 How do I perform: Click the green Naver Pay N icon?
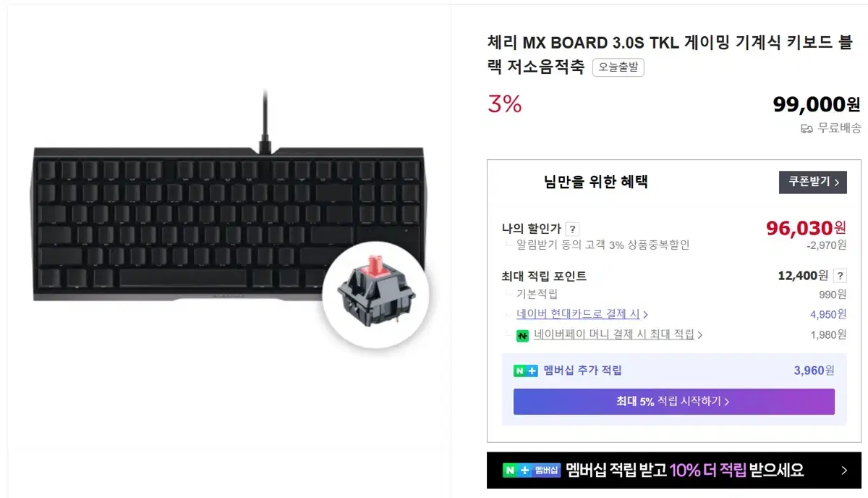(x=522, y=335)
